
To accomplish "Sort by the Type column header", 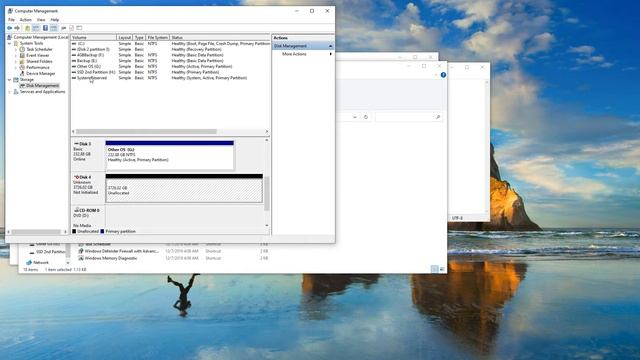I will point(140,37).
